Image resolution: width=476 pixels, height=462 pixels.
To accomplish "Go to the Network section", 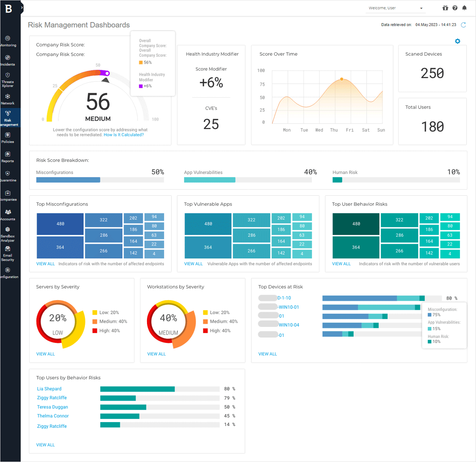I will coord(8,99).
